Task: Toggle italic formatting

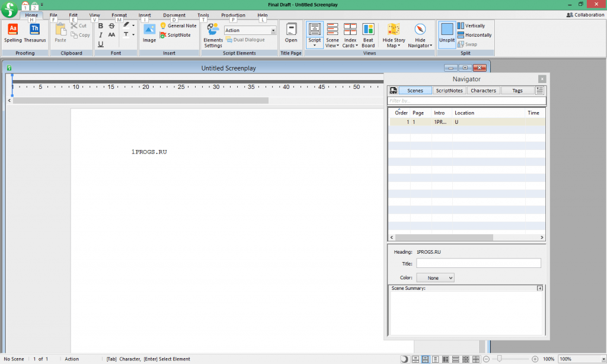Action: click(x=100, y=35)
